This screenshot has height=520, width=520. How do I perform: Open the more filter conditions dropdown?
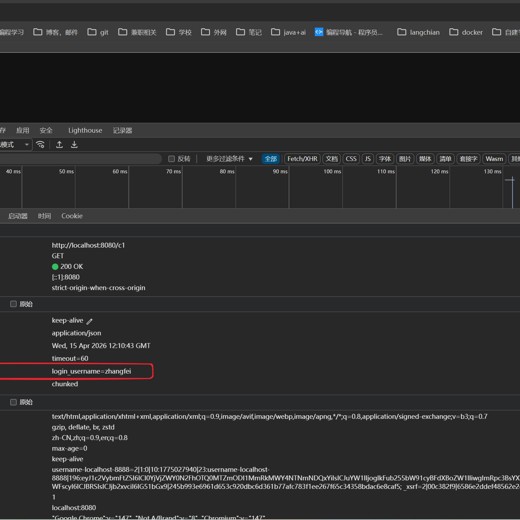click(x=229, y=159)
